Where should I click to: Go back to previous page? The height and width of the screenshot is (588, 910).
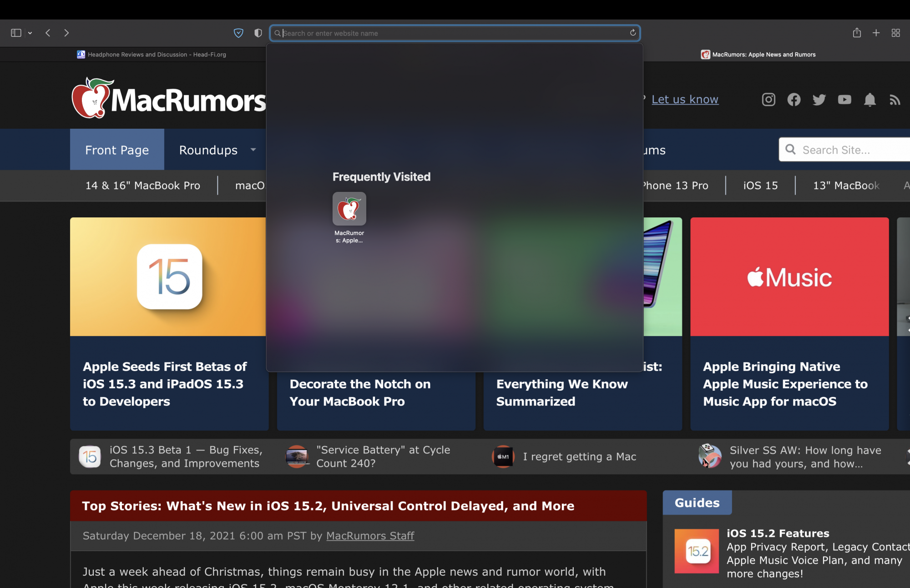click(x=48, y=33)
